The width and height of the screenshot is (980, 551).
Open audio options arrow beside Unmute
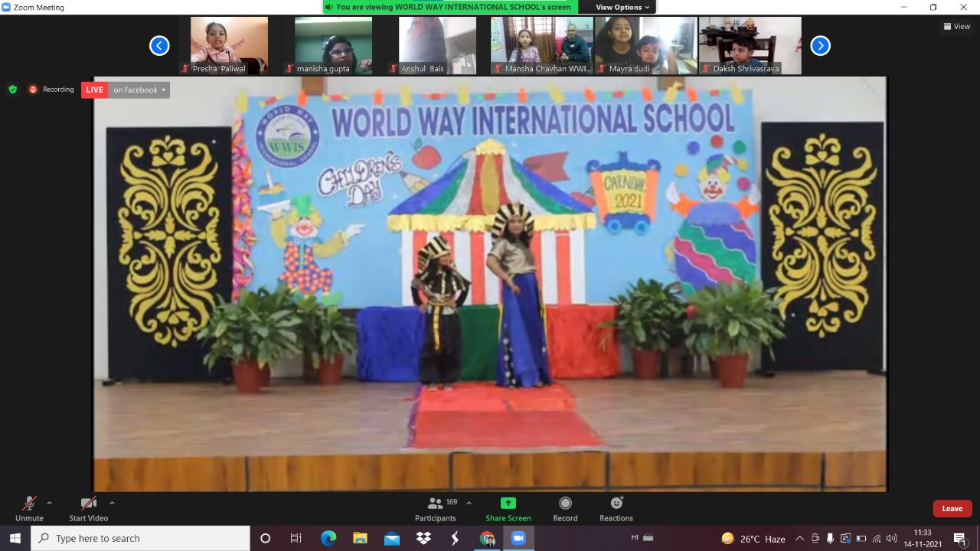click(50, 503)
